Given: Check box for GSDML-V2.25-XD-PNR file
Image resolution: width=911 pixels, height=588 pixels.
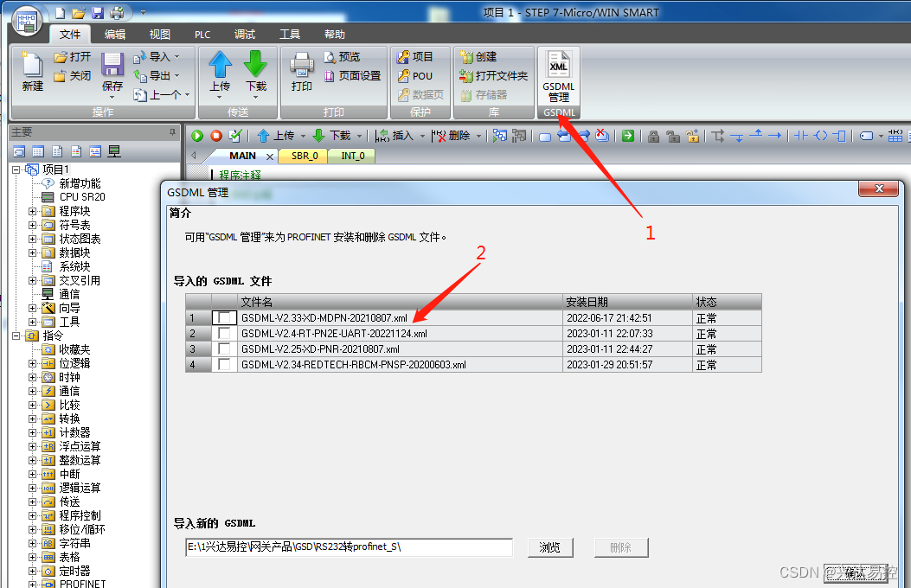Looking at the screenshot, I should (x=224, y=348).
